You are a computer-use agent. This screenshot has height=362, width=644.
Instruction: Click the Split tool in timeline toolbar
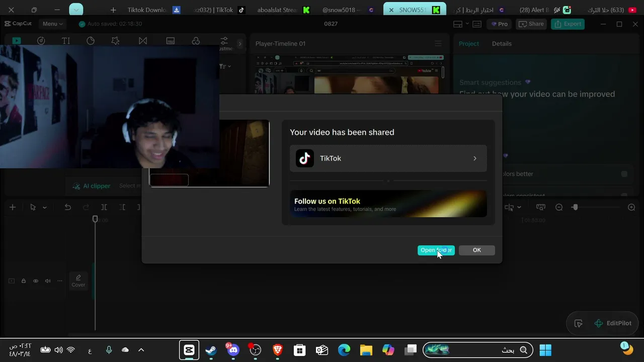(x=104, y=207)
